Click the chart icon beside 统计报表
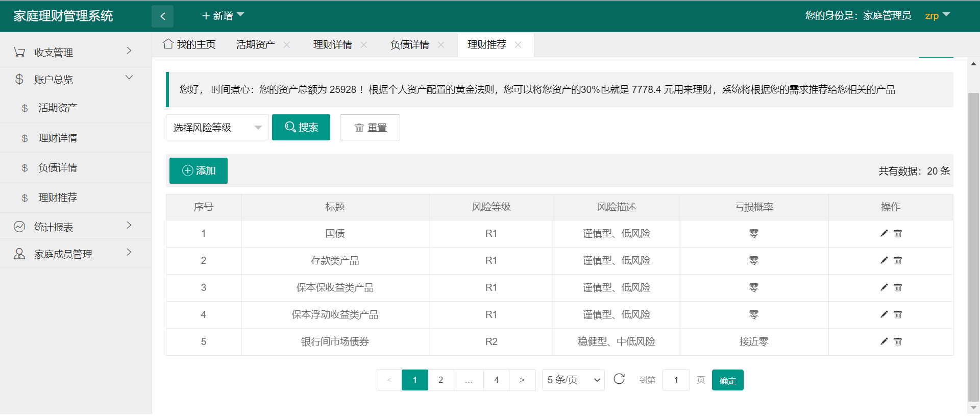980x418 pixels. coord(19,227)
